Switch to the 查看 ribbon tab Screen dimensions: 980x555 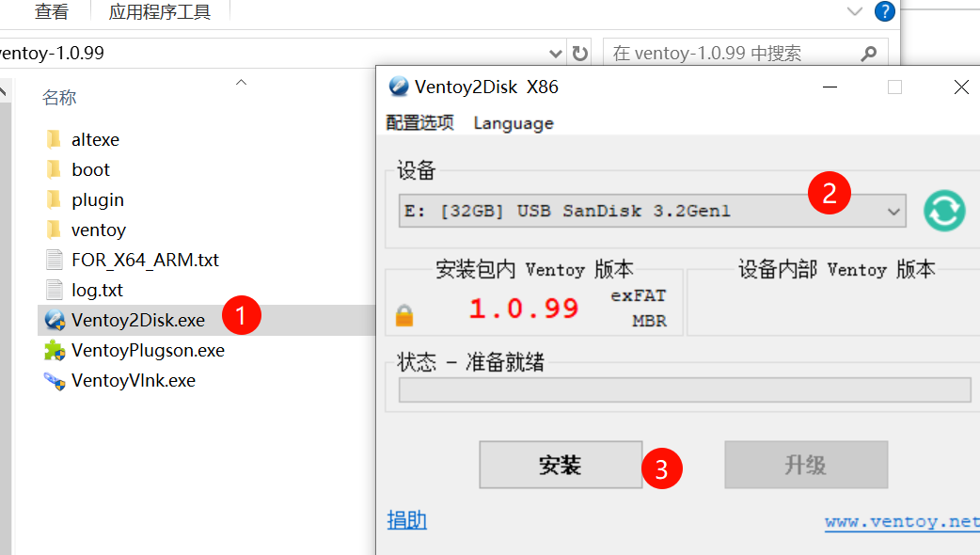51,11
